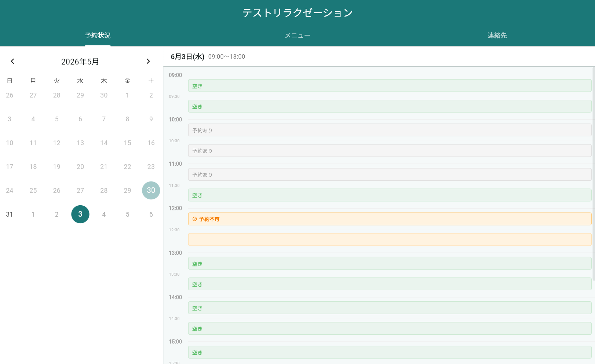
Task: Pick May 20 in the calendar
Action: pos(80,167)
